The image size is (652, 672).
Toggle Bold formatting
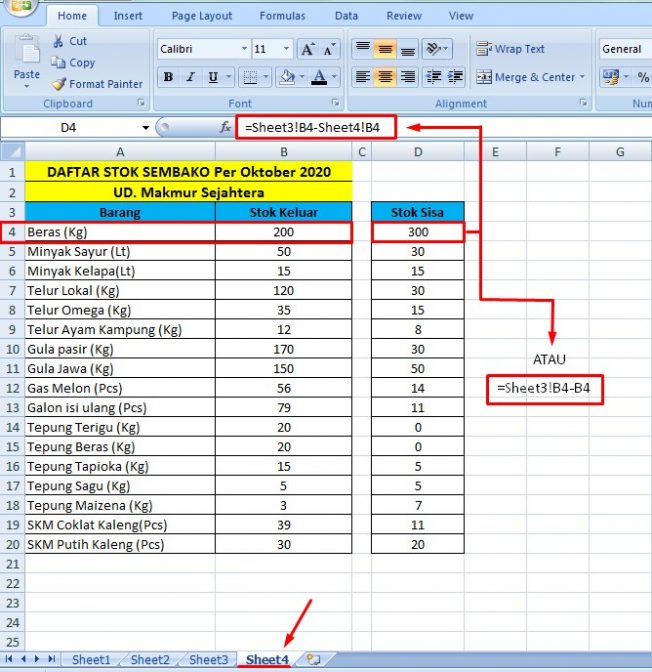pyautogui.click(x=168, y=77)
